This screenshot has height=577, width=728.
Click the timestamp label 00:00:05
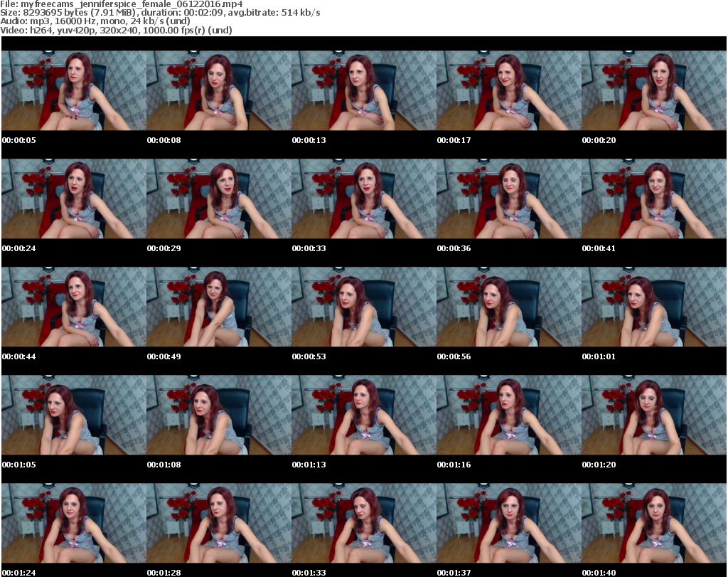point(19,140)
